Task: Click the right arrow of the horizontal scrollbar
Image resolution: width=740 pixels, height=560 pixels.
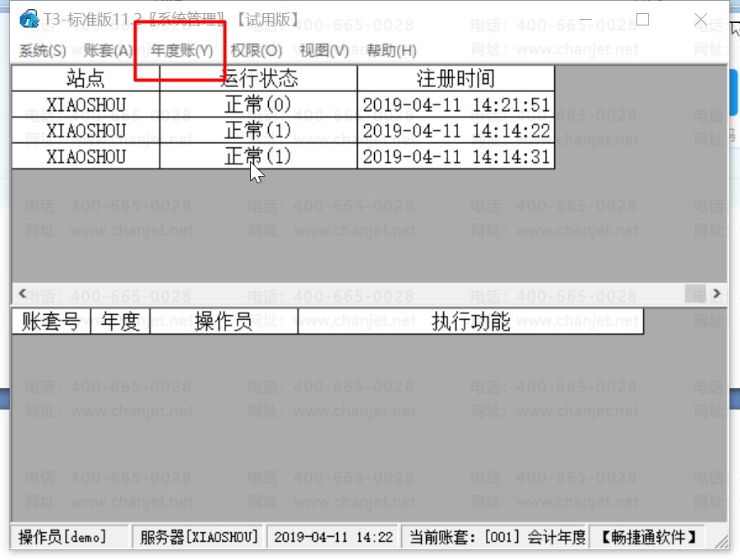Action: [x=716, y=293]
